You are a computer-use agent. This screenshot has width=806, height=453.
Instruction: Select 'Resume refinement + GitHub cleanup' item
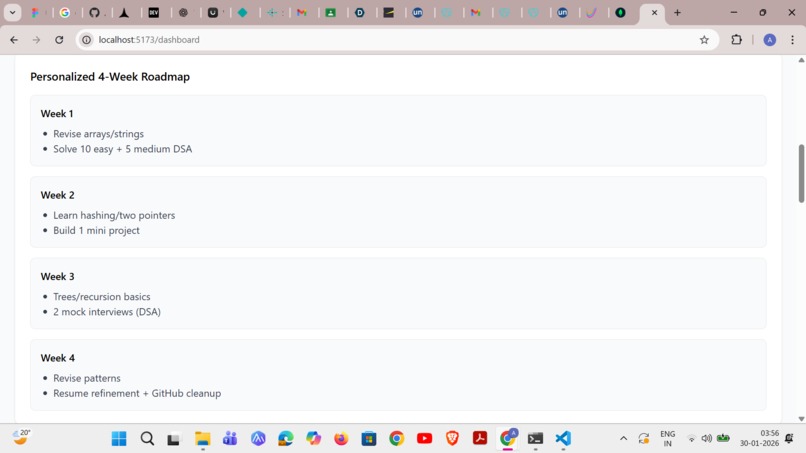pyautogui.click(x=137, y=393)
